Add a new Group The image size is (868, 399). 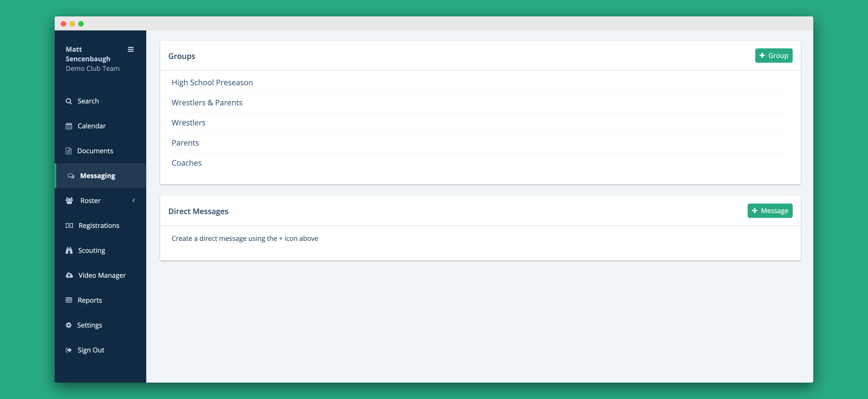tap(774, 56)
